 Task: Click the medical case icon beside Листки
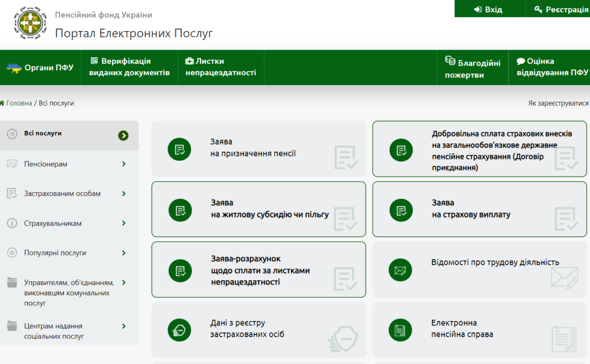[189, 61]
